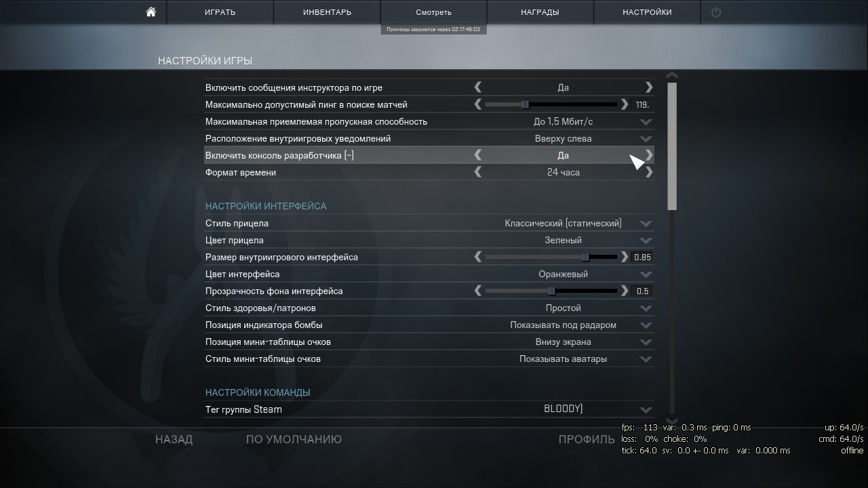Click the 'Включить консоль разработчика (~)' label
This screenshot has width=868, height=488.
click(279, 155)
